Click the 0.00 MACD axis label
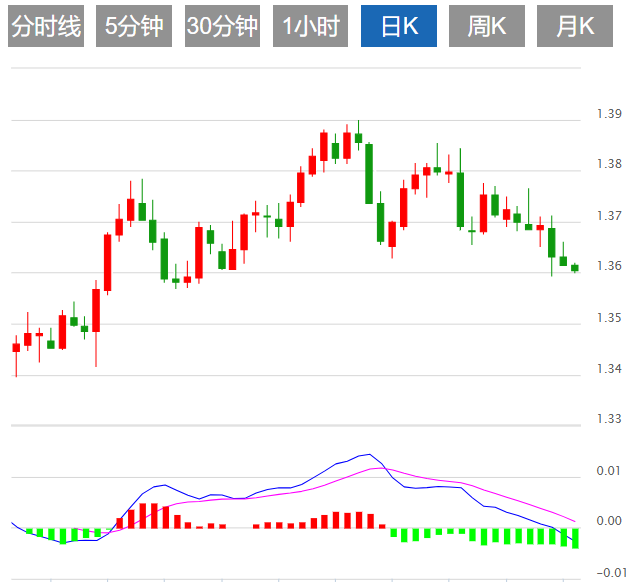This screenshot has height=582, width=641. 609,521
